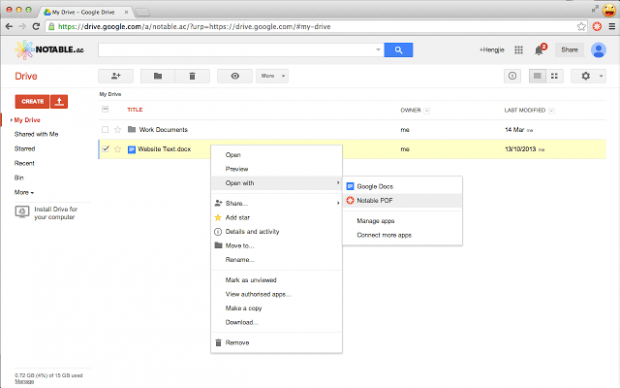620x388 pixels.
Task: Select Open in the context menu
Action: 233,155
